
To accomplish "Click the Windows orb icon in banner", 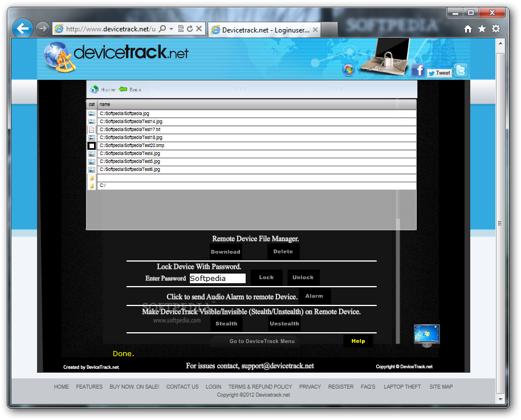I will (x=348, y=70).
